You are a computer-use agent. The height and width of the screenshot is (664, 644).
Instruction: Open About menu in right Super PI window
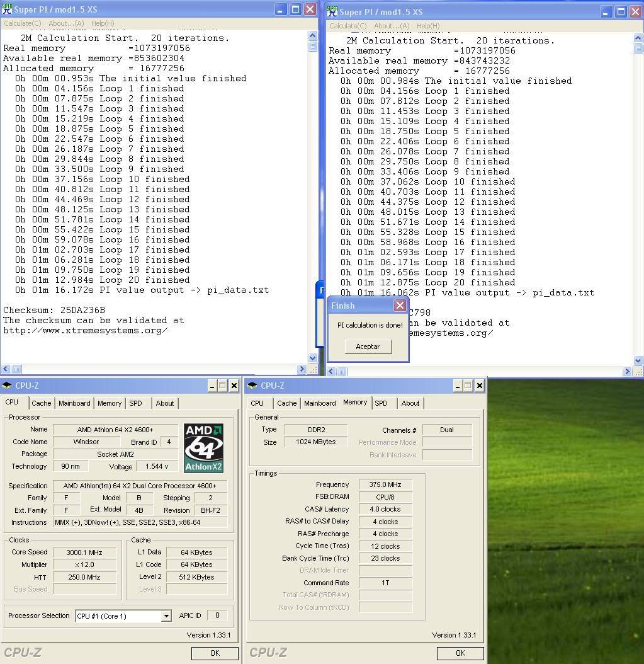pos(392,26)
